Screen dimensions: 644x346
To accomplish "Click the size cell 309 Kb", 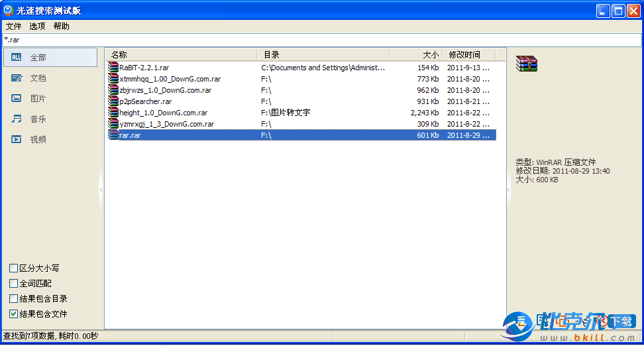I will coord(428,124).
